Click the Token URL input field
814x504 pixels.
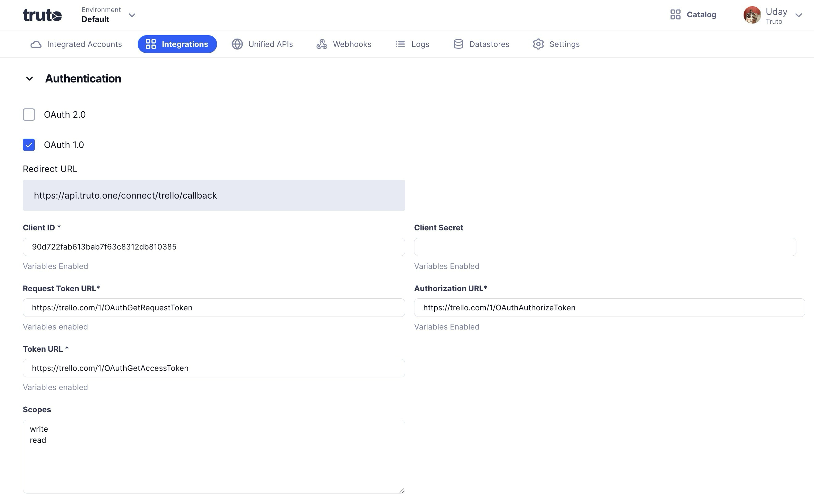click(x=214, y=368)
